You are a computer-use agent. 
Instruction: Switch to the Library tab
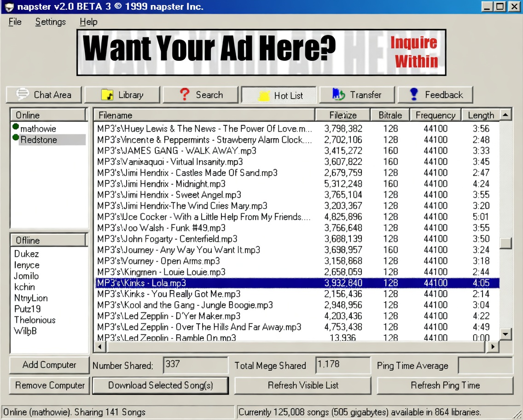[122, 95]
